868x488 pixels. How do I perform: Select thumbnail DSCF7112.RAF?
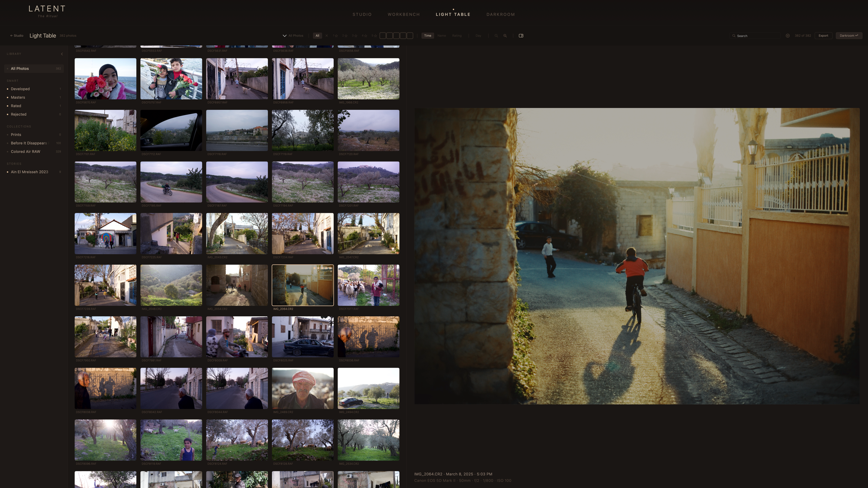171,130
